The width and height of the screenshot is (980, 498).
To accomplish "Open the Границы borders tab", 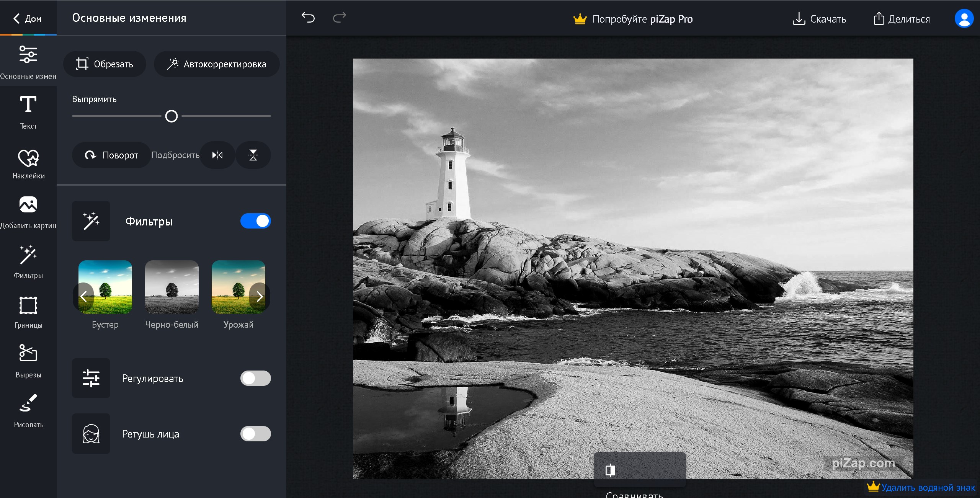I will point(28,312).
